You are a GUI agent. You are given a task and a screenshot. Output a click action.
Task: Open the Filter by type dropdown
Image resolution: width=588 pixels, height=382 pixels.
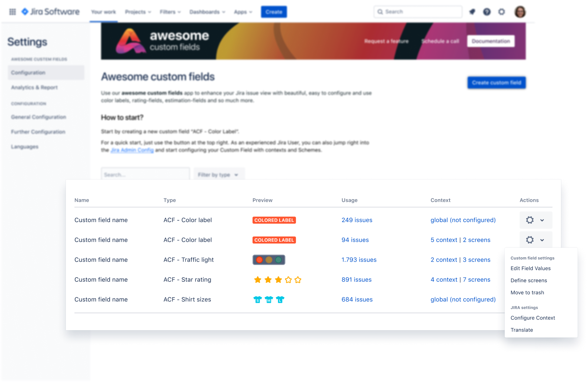click(219, 174)
